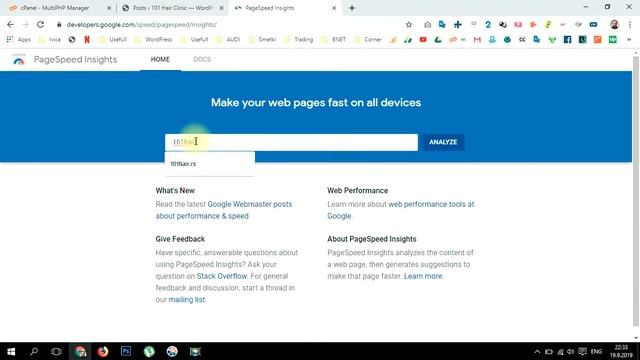The image size is (640, 360).
Task: Launch Photoshop from the taskbar
Action: [x=126, y=351]
